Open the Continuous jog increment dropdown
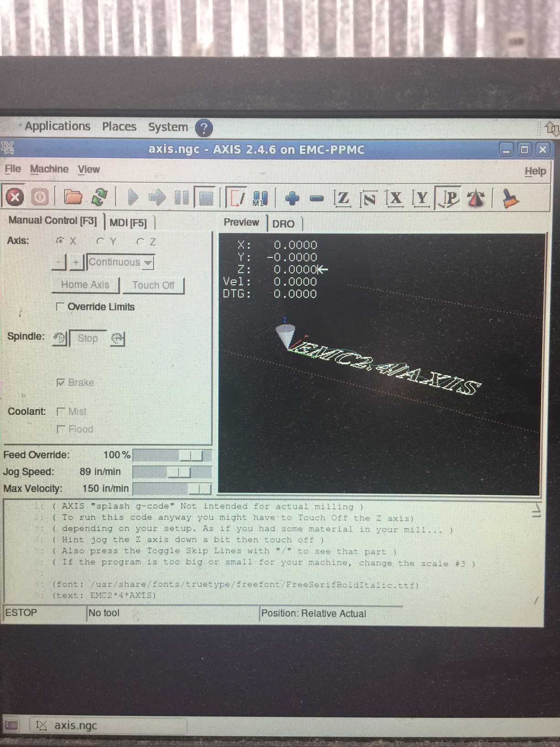The width and height of the screenshot is (560, 747). (x=120, y=262)
